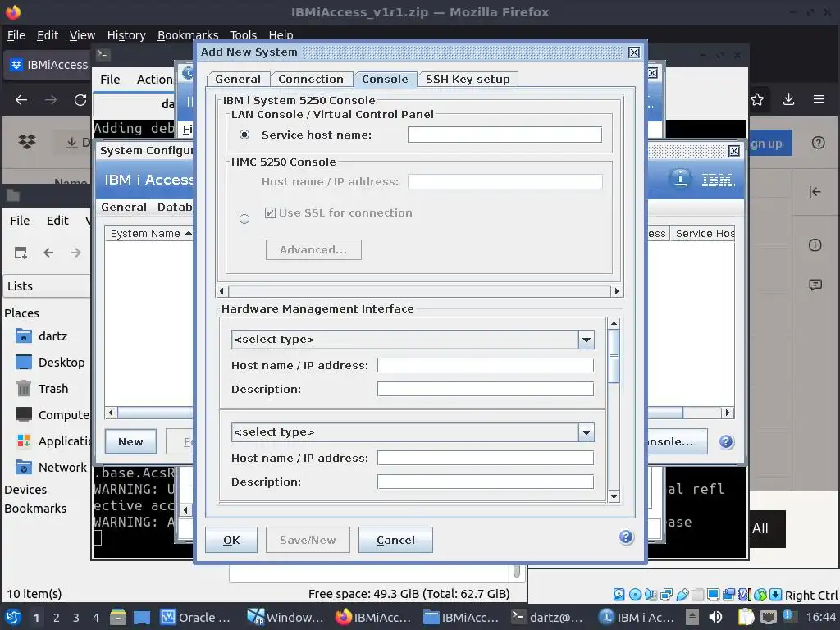Image resolution: width=840 pixels, height=630 pixels.
Task: Click the second Description field
Action: point(486,482)
